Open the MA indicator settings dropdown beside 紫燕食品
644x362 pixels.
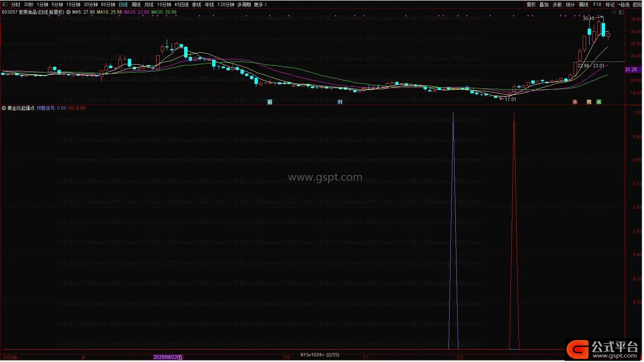pyautogui.click(x=68, y=12)
